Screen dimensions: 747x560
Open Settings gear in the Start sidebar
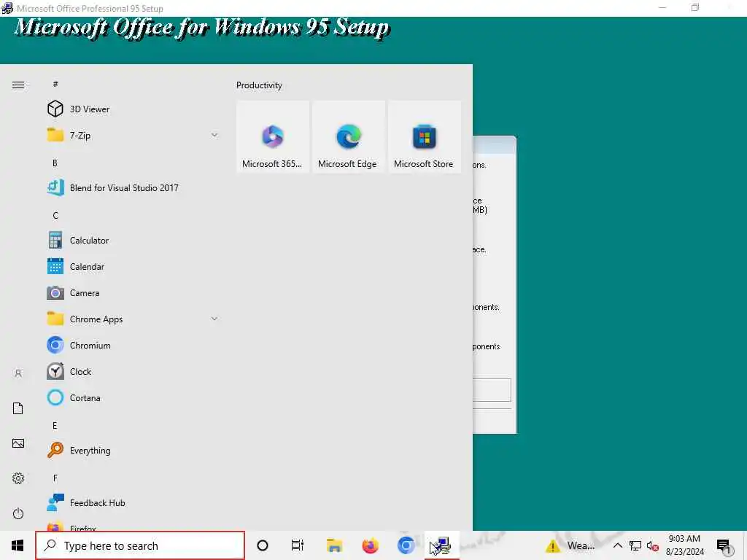tap(18, 478)
